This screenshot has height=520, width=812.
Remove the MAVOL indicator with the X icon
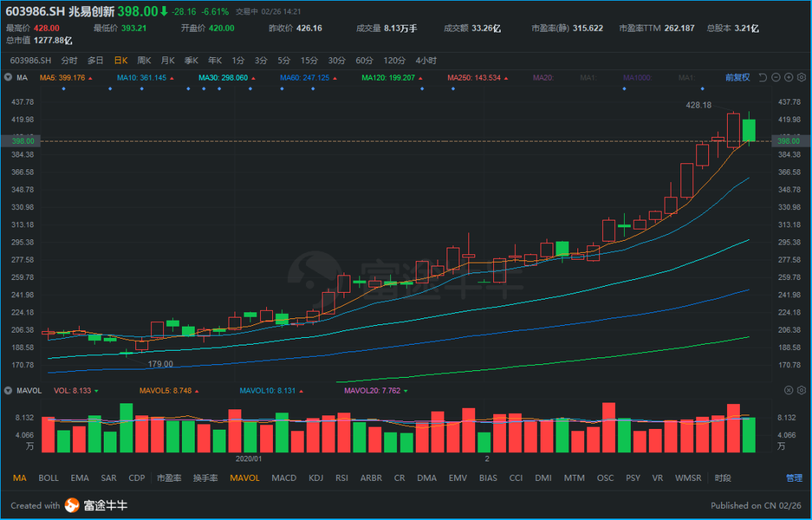click(789, 391)
